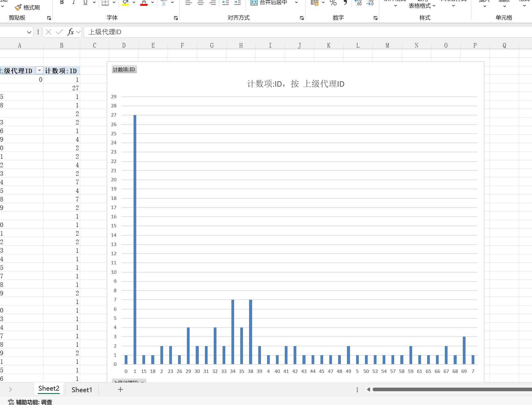Open the 上级代理ID pivot filter dropdown

coord(39,71)
